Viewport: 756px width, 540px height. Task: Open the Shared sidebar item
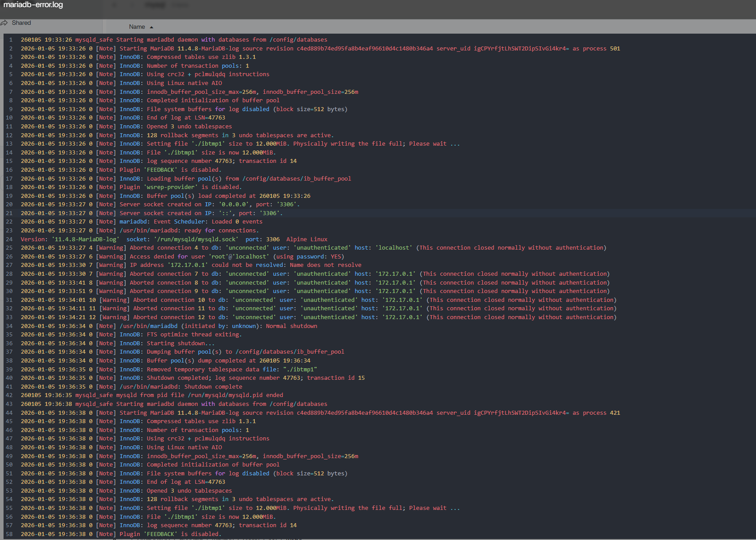[21, 23]
